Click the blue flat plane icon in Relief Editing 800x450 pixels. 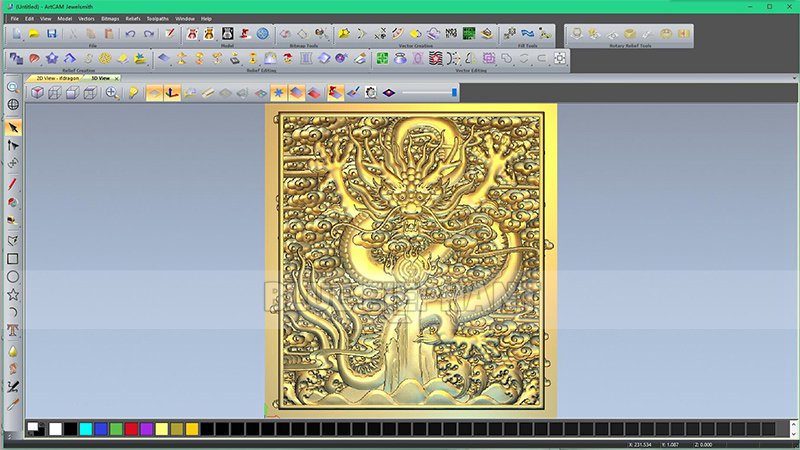(163, 58)
